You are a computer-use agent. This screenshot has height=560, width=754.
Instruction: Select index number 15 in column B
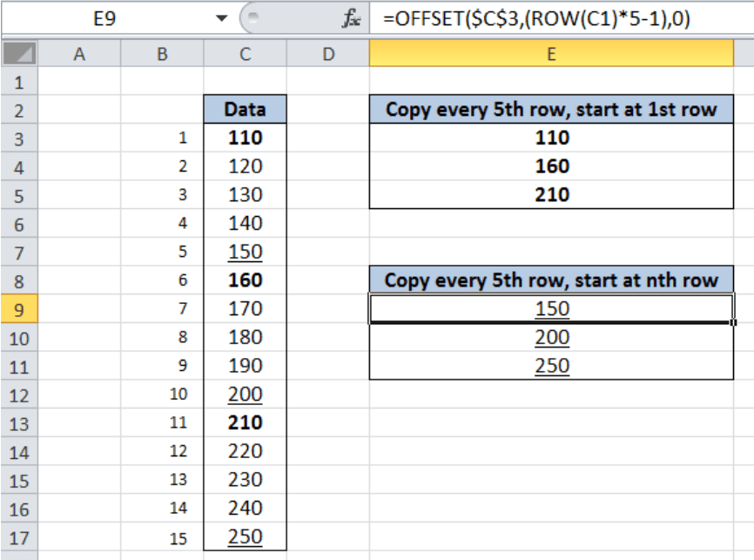coord(162,537)
